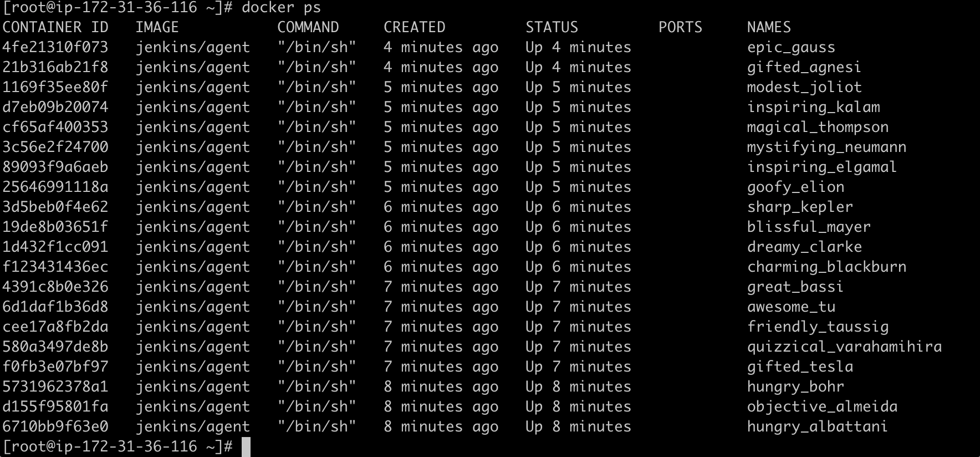Click the container name hungry_bohr

click(x=795, y=387)
